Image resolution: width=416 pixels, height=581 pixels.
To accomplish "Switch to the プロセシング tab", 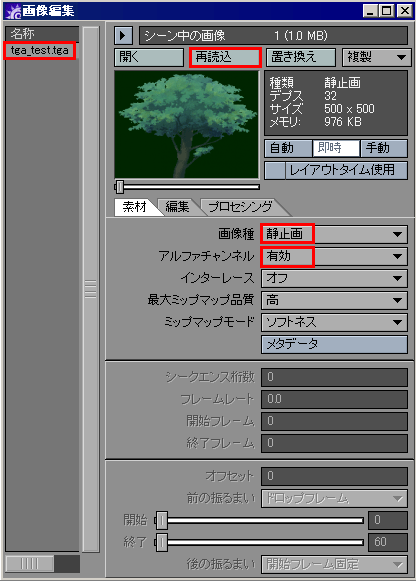I will 241,207.
